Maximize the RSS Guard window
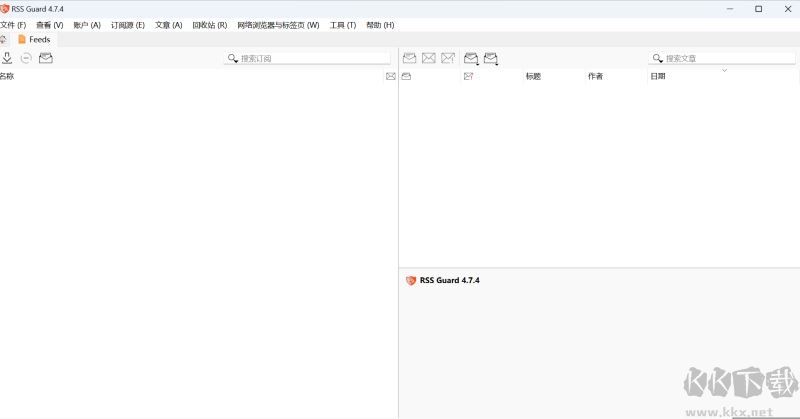 pos(759,9)
